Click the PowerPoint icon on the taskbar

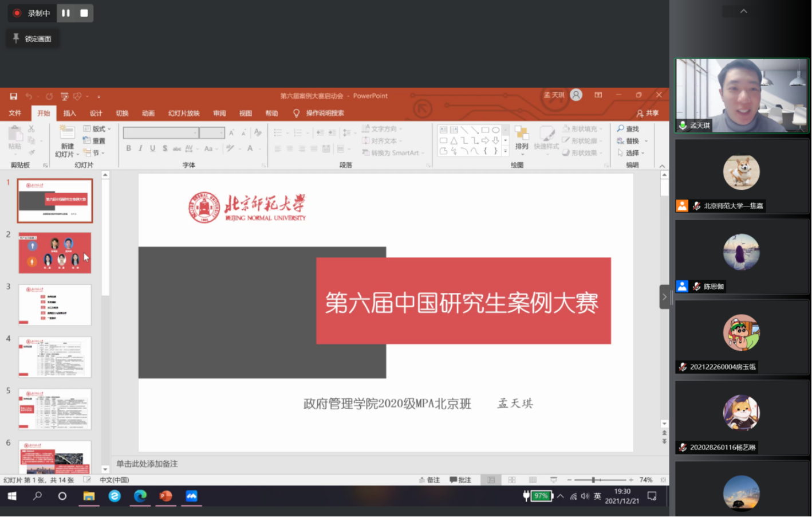(166, 496)
